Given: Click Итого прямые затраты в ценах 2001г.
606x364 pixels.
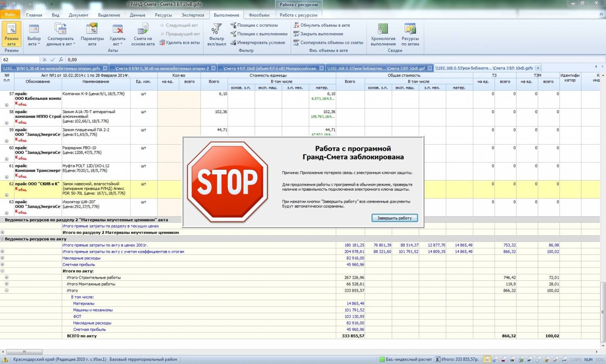Looking at the screenshot, I should [x=105, y=245].
